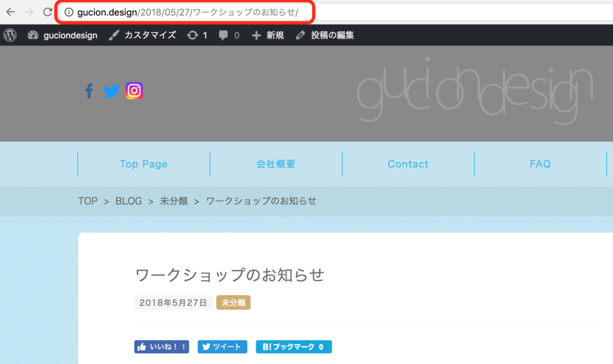Open the FAQ navigation item
The height and width of the screenshot is (364, 613).
(x=540, y=164)
